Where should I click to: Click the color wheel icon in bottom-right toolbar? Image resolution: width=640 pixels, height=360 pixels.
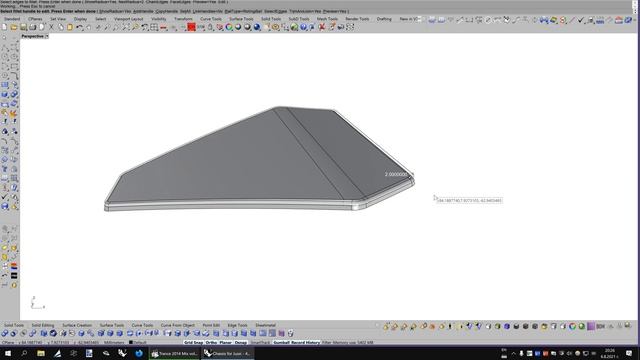point(572,326)
